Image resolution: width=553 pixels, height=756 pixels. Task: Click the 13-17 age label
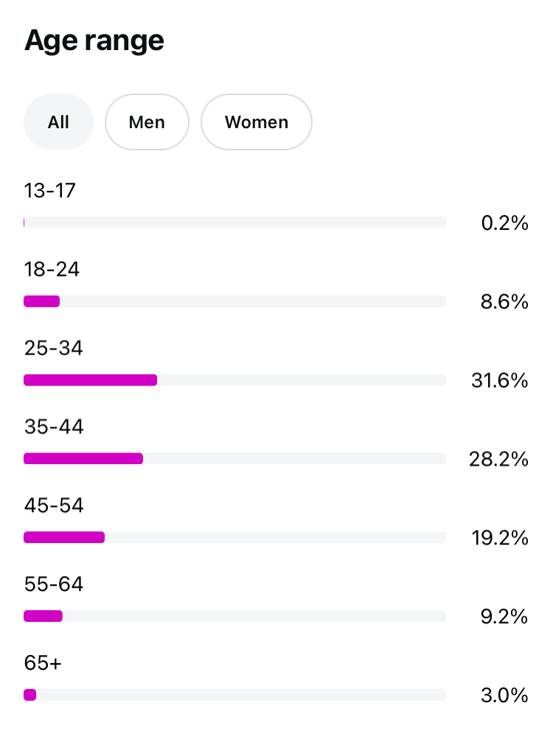point(50,191)
